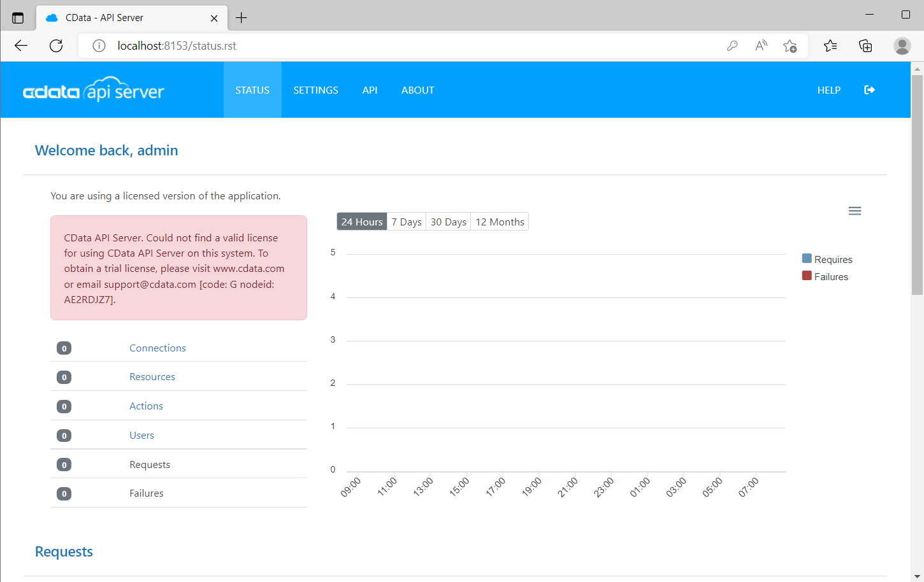
Task: Open the HELP menu item
Action: (829, 90)
